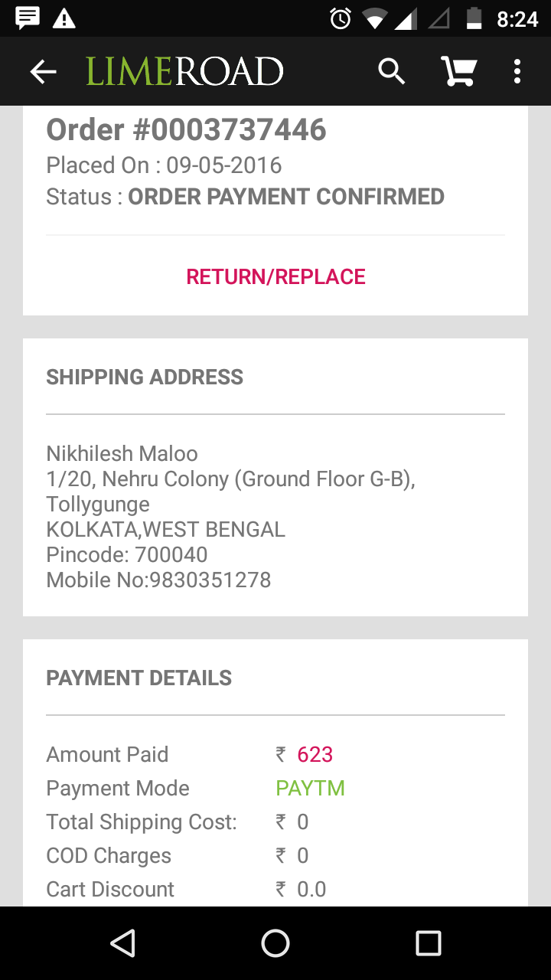Tap the back arrow icon
This screenshot has height=980, width=551.
[x=44, y=72]
